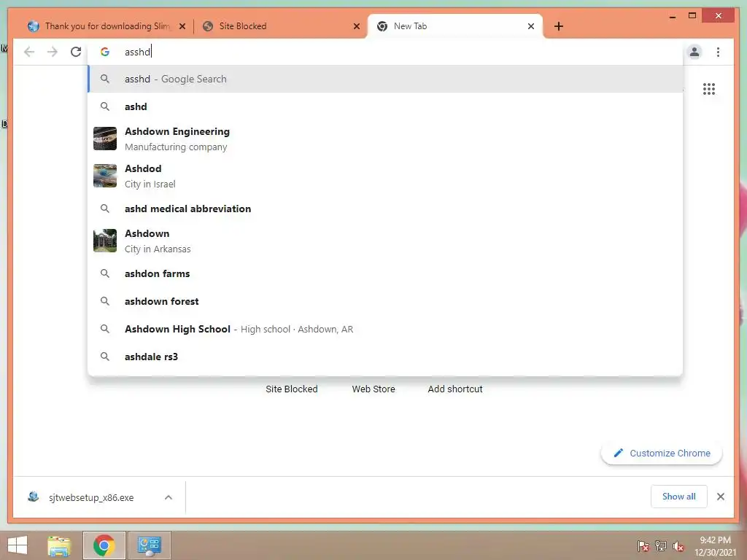Open a new tab with plus button
Screen dimensions: 747x560
[x=559, y=26]
